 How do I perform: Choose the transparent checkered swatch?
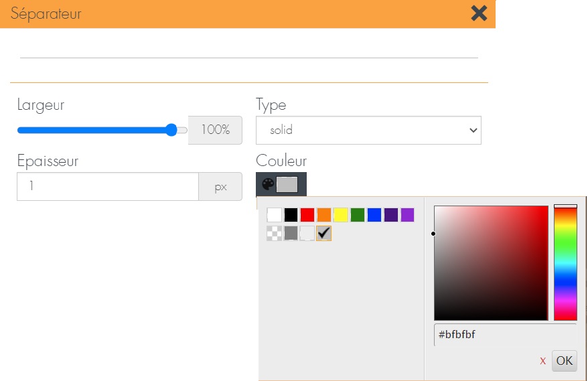[x=274, y=233]
